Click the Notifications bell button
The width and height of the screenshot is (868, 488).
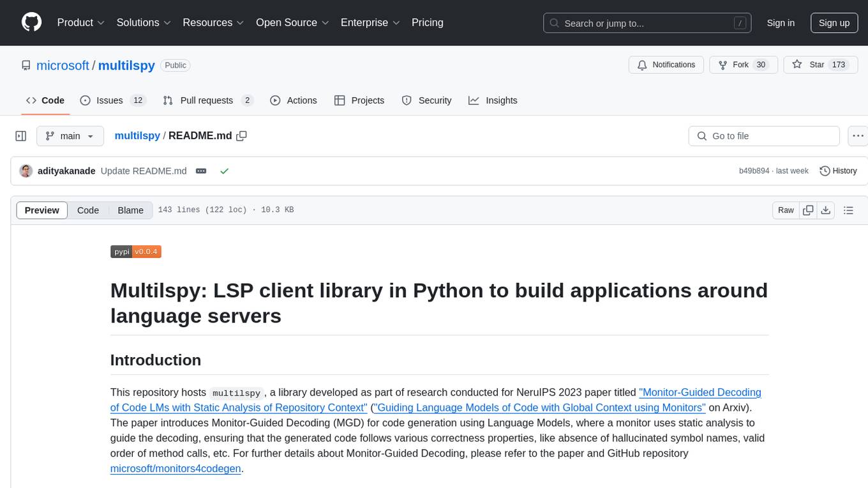[666, 65]
